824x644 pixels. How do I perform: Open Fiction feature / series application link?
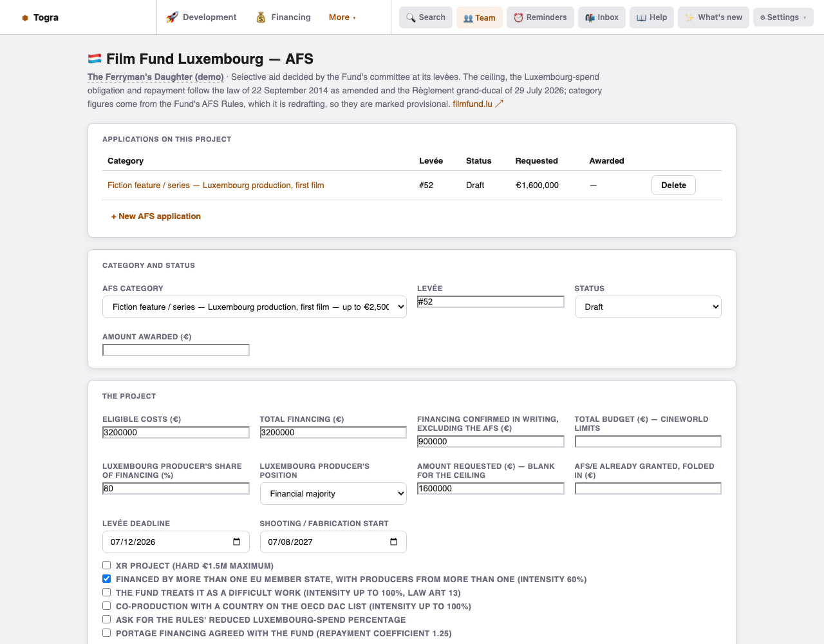coord(216,185)
